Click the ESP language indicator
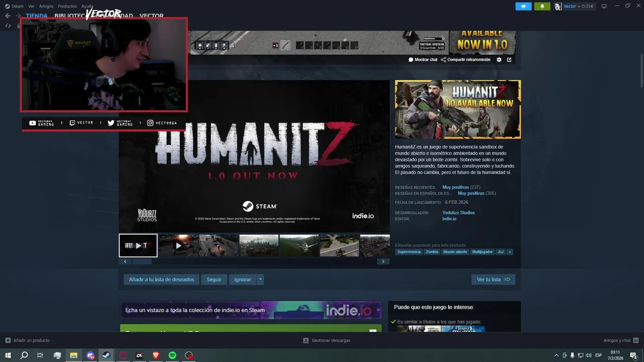 pos(598,355)
